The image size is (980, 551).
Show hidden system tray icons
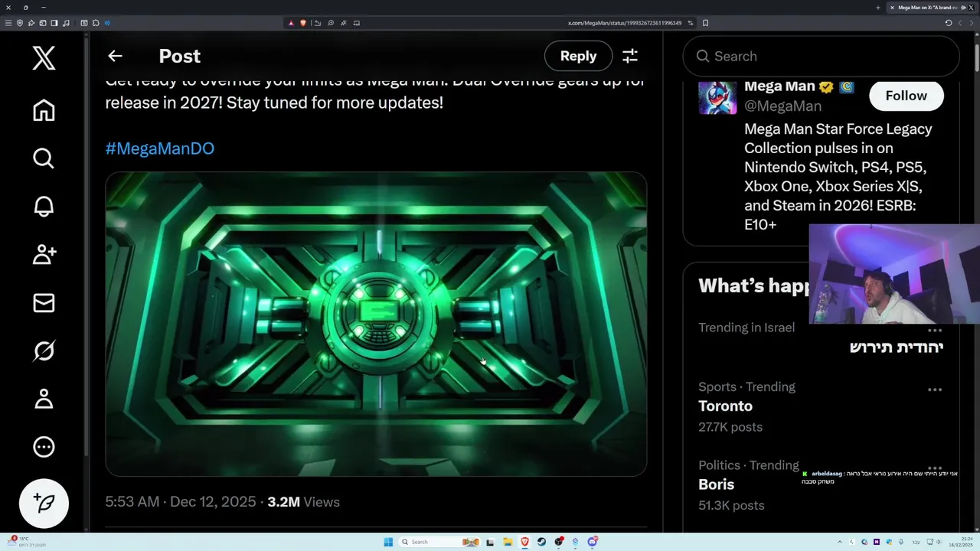click(839, 543)
